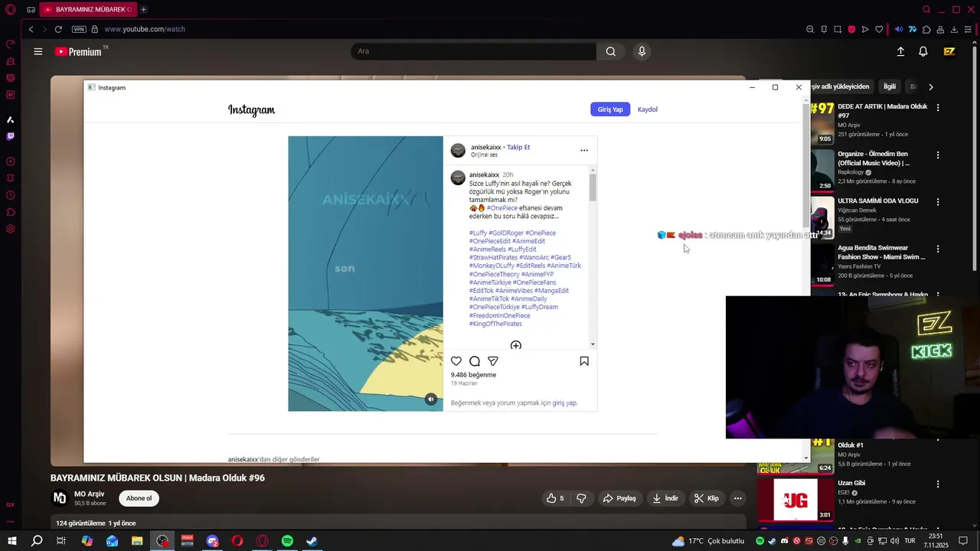The width and height of the screenshot is (980, 551).
Task: Advance sidebar chips with right chevron
Action: click(931, 86)
